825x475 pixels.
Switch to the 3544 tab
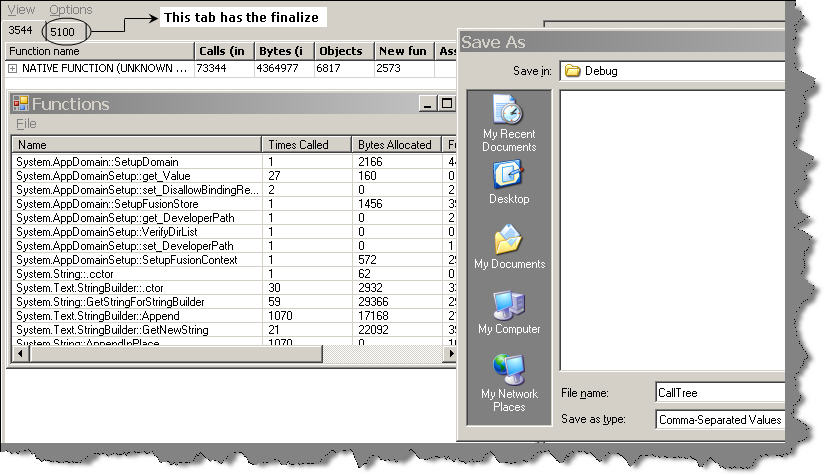pos(21,31)
